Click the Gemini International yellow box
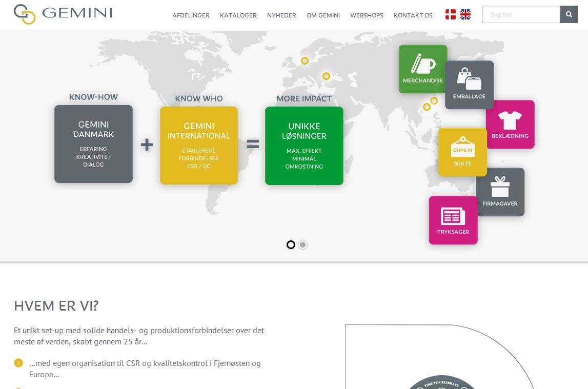Image resolution: width=588 pixels, height=389 pixels. pos(199,146)
